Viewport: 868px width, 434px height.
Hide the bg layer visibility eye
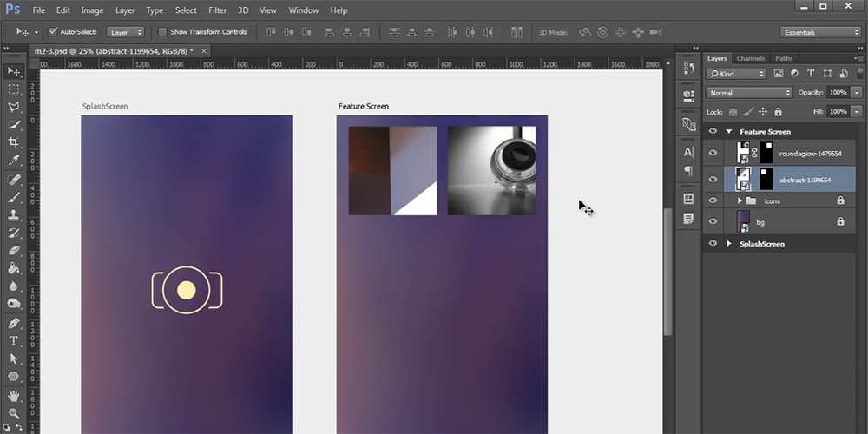713,222
